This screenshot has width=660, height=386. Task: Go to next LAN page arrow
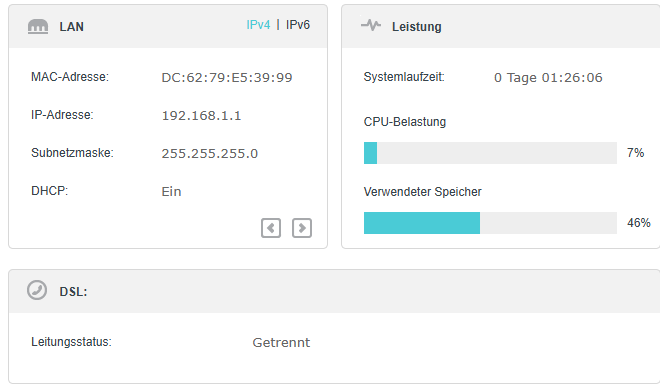pos(302,228)
